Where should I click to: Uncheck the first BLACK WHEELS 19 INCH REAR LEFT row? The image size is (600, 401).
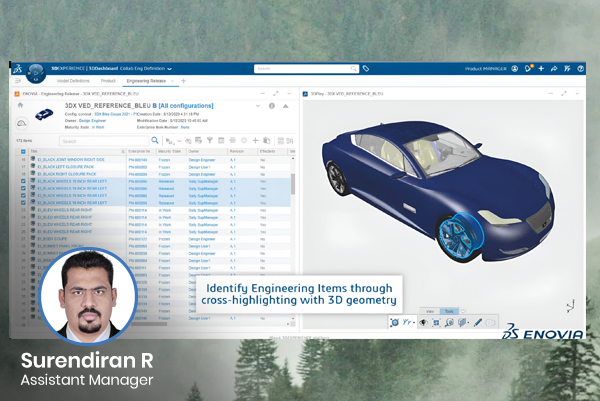click(24, 181)
